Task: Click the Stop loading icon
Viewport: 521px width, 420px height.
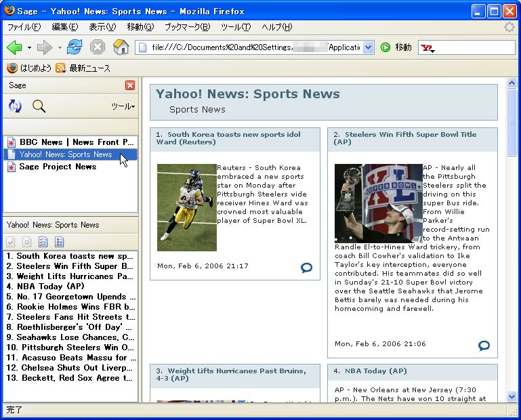Action: 98,47
